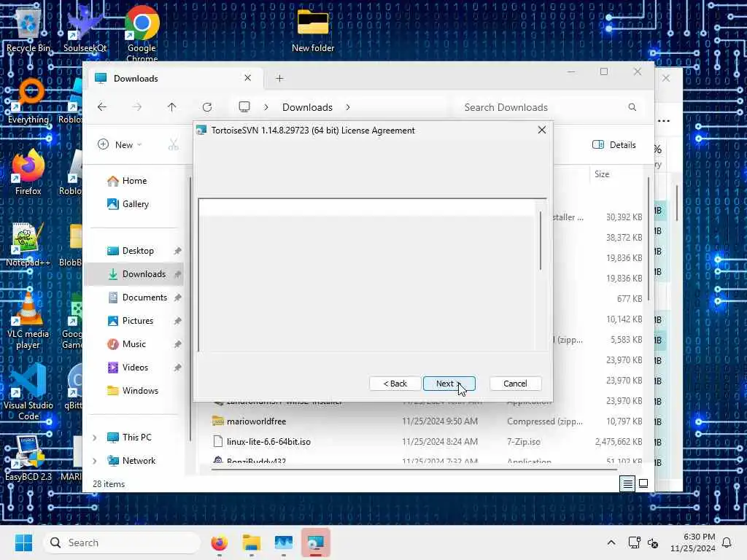This screenshot has height=560, width=747.
Task: Open the Recycle Bin desktop icon
Action: pyautogui.click(x=28, y=28)
